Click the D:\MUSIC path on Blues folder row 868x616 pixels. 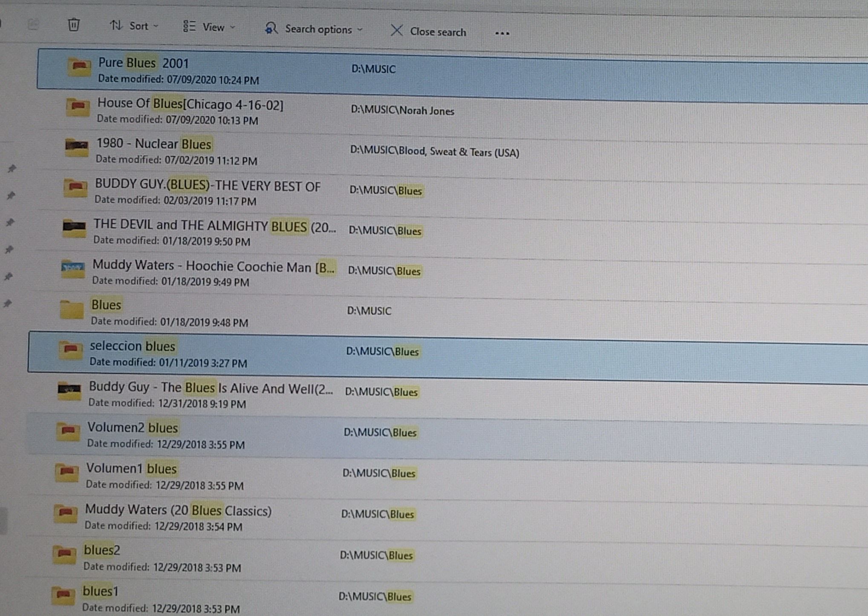369,311
